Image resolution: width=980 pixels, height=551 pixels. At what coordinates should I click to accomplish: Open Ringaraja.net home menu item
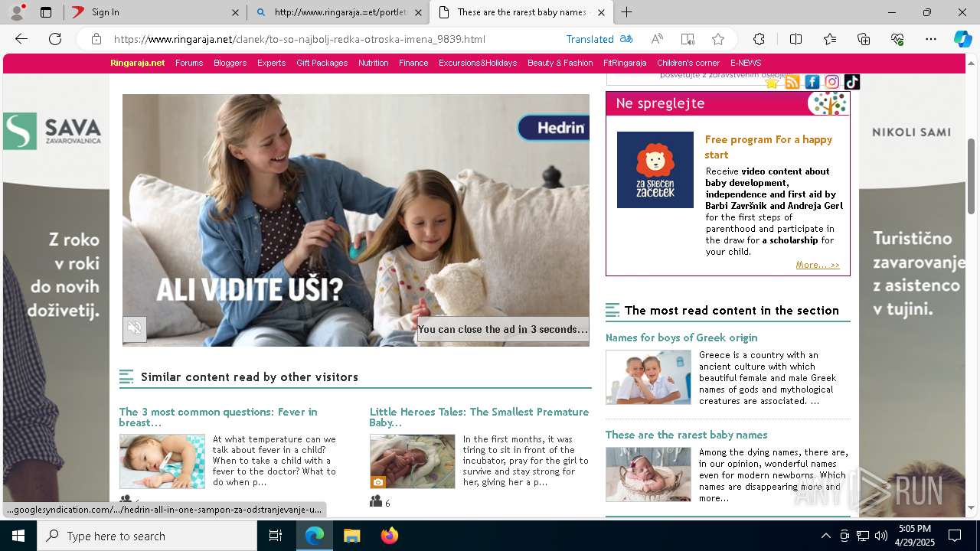137,63
